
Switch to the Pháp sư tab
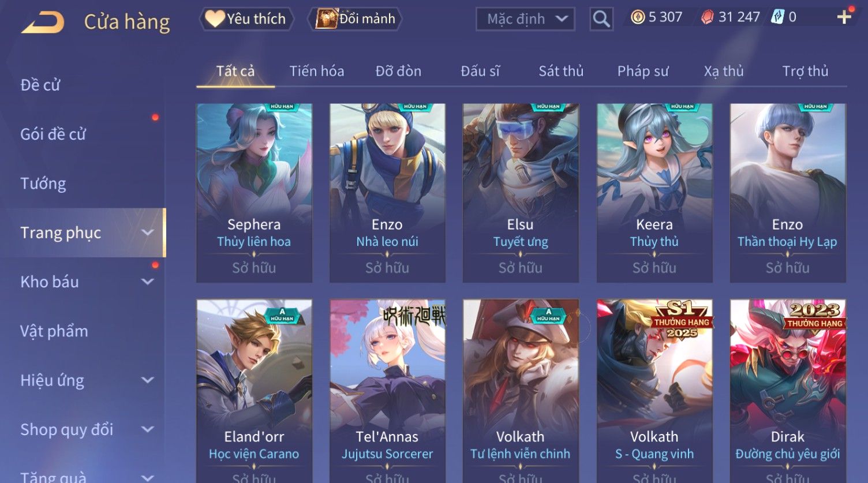(643, 71)
